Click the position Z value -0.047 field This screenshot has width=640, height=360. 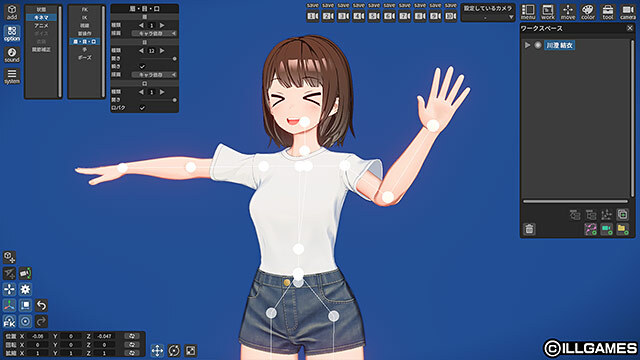tap(105, 336)
